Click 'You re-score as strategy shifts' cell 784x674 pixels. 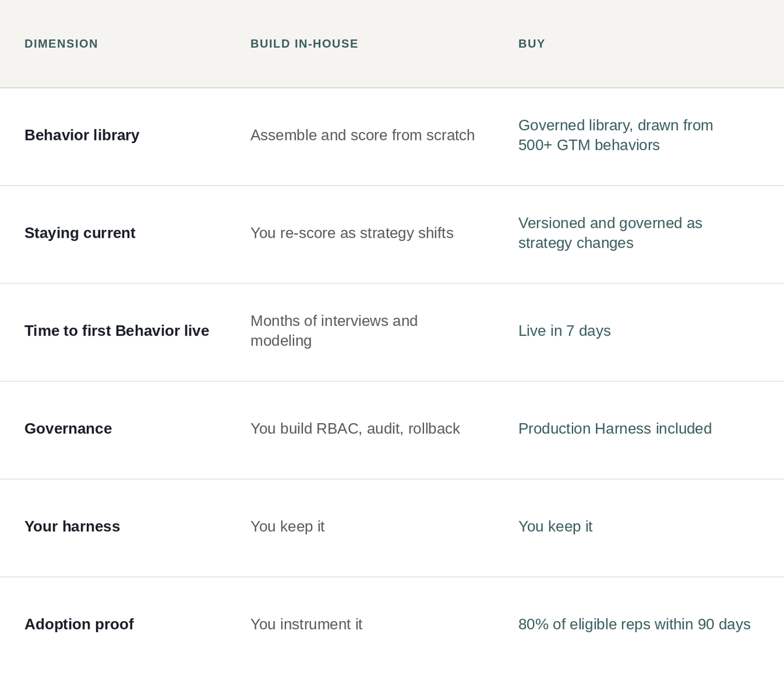tap(352, 233)
